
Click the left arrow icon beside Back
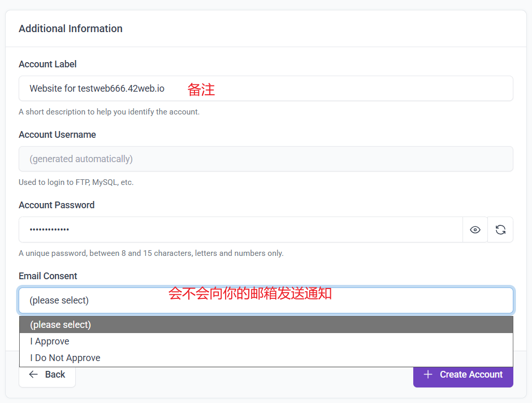point(34,375)
